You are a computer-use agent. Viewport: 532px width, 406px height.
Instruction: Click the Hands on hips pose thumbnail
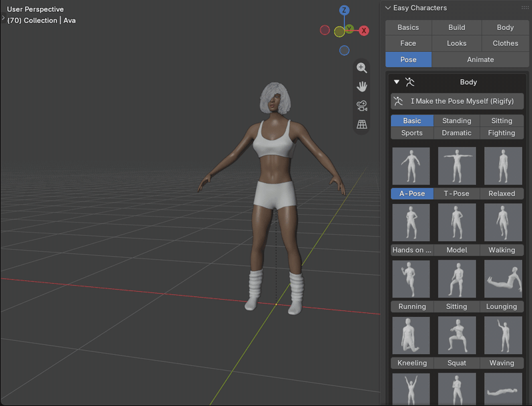click(411, 223)
